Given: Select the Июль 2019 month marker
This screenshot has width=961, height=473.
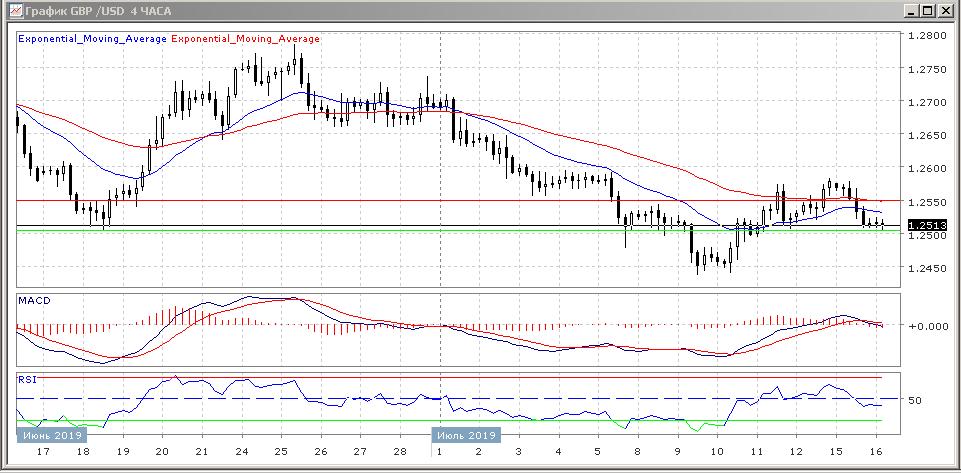Looking at the screenshot, I should point(466,436).
